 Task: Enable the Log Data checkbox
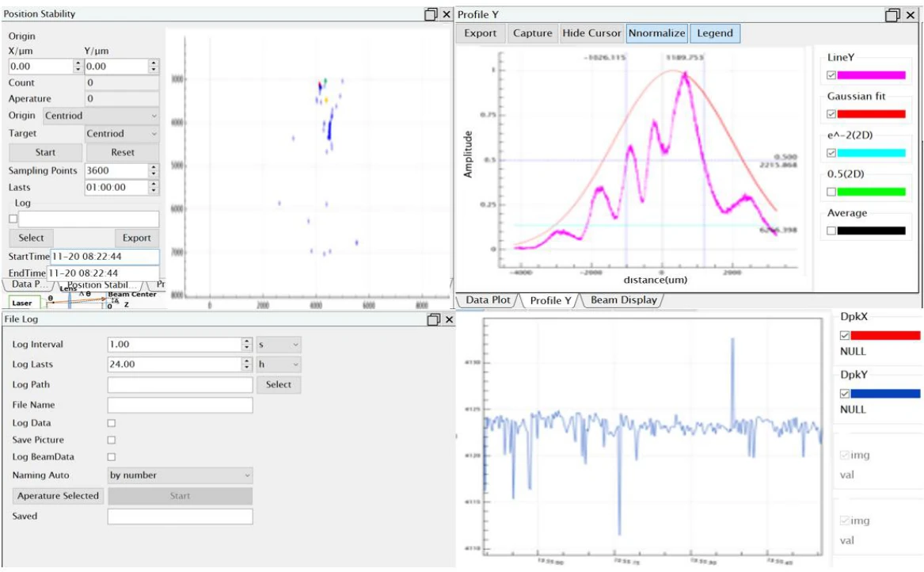[x=112, y=423]
